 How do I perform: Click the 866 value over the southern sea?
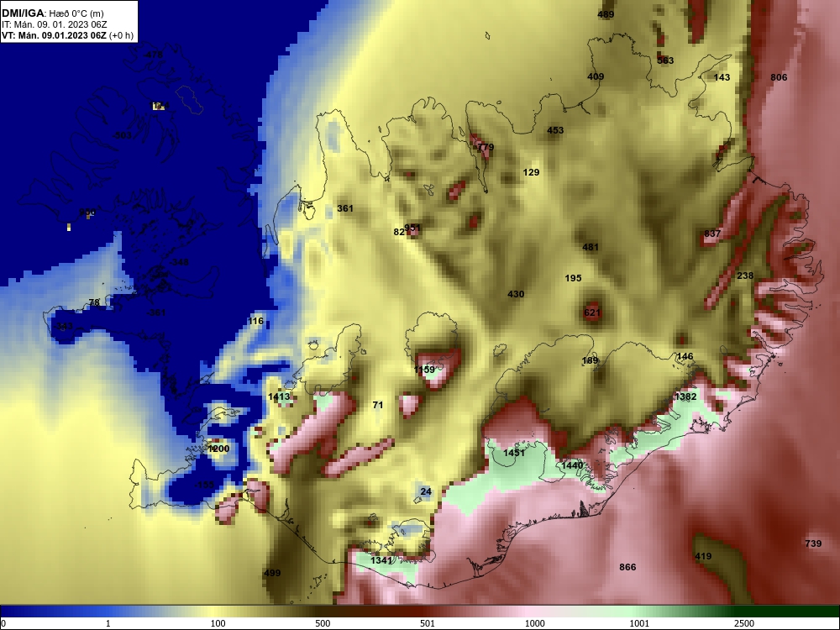point(627,567)
